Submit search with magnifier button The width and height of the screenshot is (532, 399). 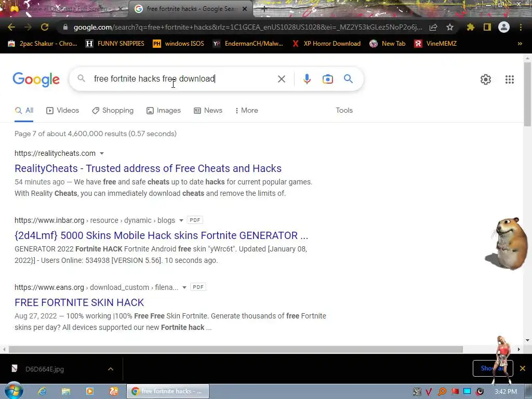point(349,79)
